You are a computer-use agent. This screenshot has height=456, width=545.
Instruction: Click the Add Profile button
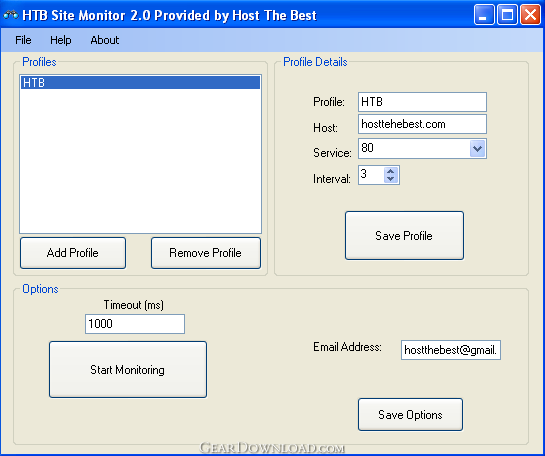(73, 253)
